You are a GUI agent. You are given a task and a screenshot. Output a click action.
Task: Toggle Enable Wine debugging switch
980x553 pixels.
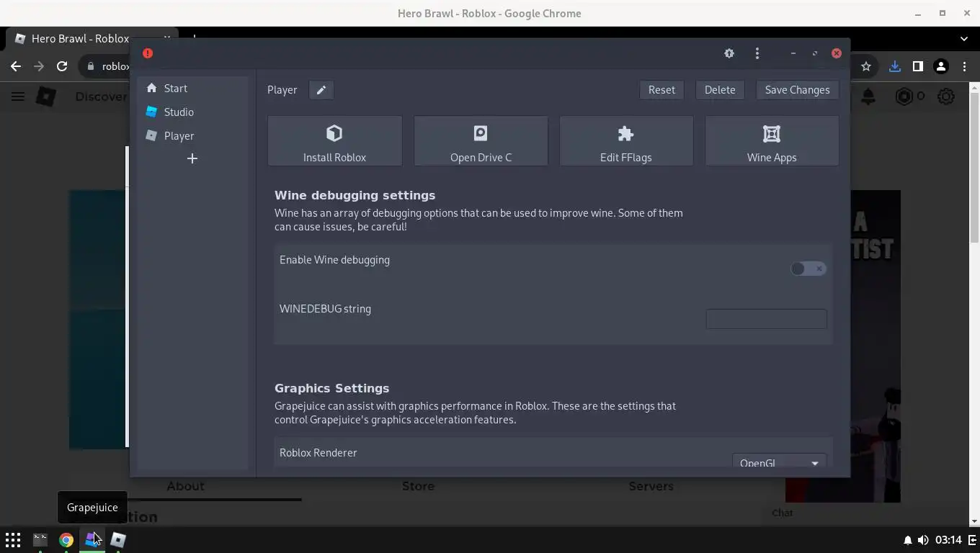coord(808,269)
